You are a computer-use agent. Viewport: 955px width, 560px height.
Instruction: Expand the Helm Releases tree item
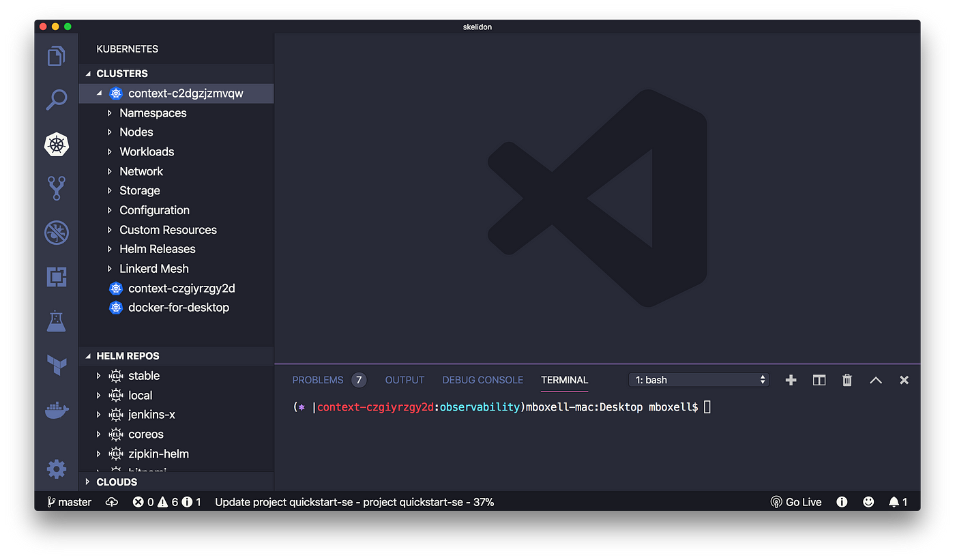[x=110, y=249]
